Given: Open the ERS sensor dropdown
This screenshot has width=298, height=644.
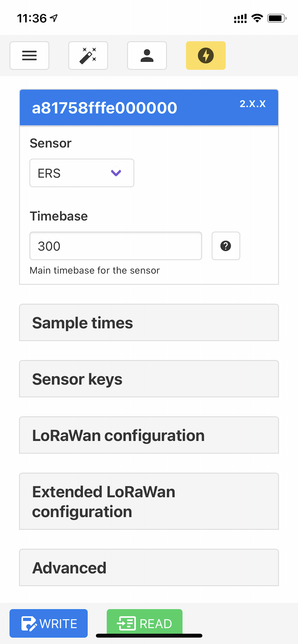Looking at the screenshot, I should pos(82,173).
